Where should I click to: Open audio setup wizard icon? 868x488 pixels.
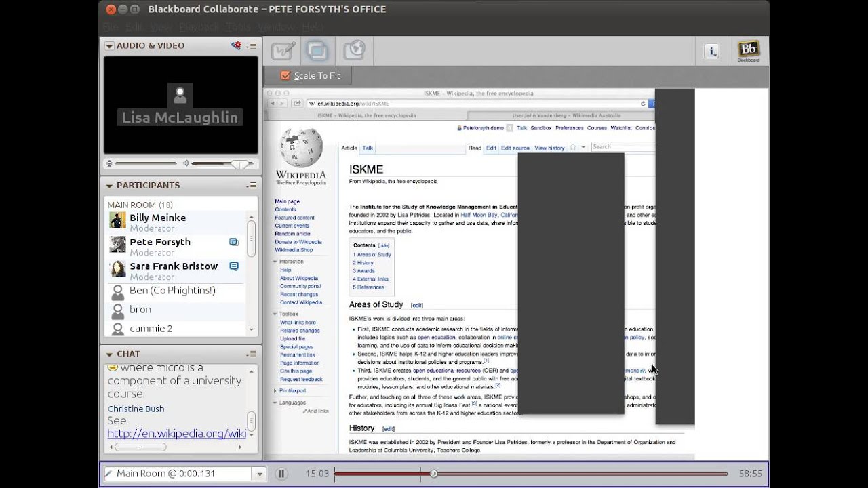tap(236, 45)
